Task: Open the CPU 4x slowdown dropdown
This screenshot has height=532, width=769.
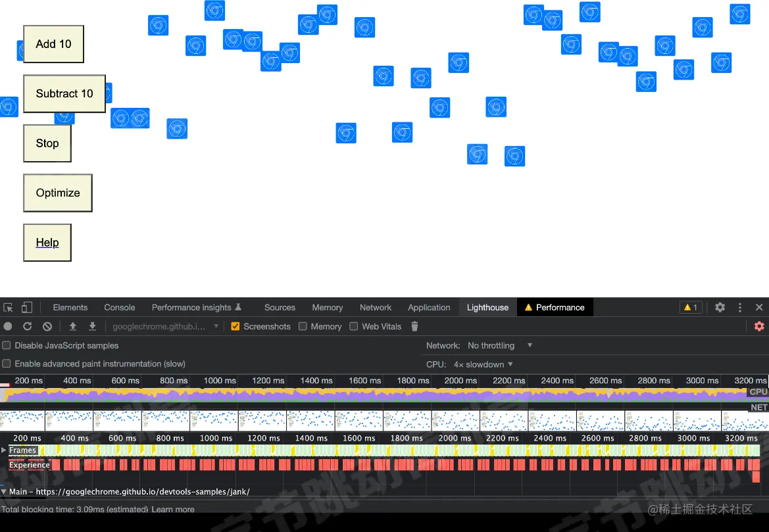Action: (483, 364)
